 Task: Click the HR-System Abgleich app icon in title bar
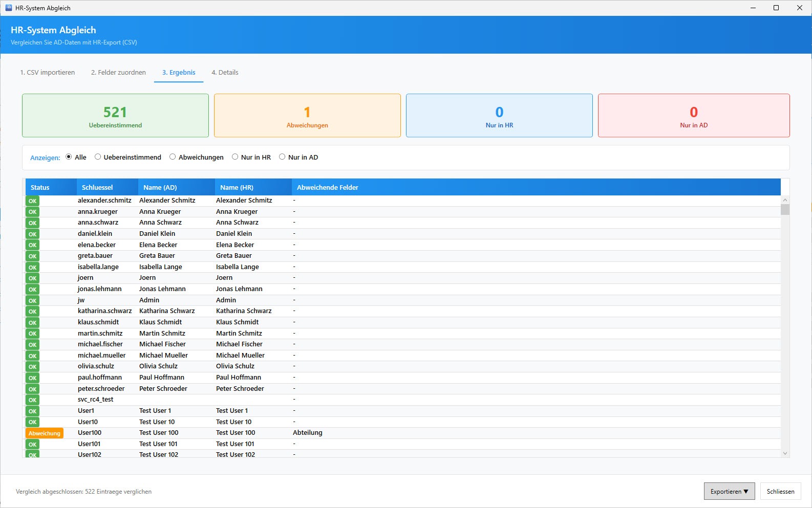[8, 8]
